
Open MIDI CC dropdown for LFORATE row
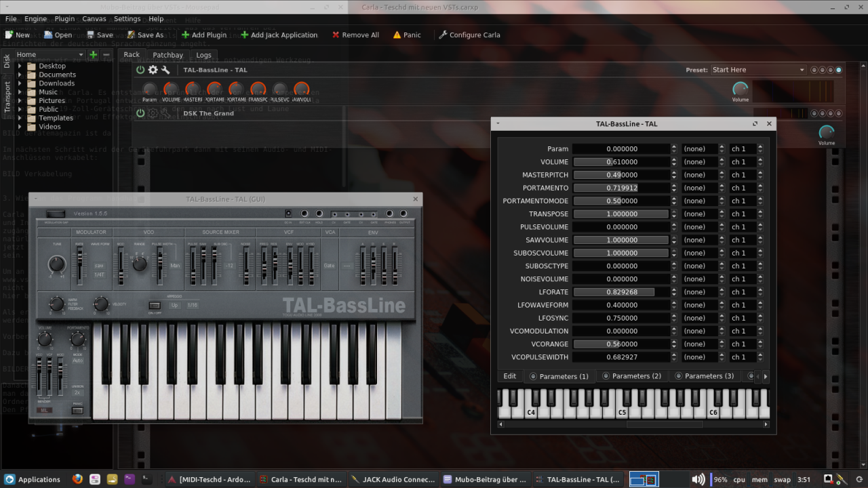[703, 292]
